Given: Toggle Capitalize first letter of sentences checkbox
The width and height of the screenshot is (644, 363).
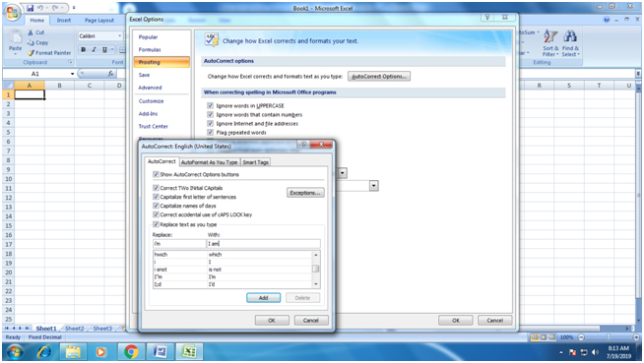Looking at the screenshot, I should [x=156, y=197].
